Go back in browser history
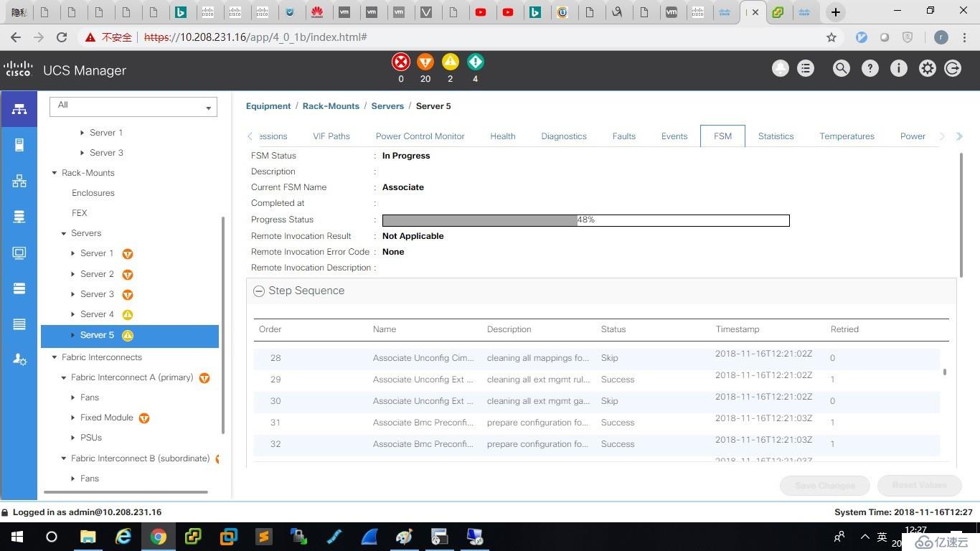The image size is (980, 551). (x=16, y=37)
